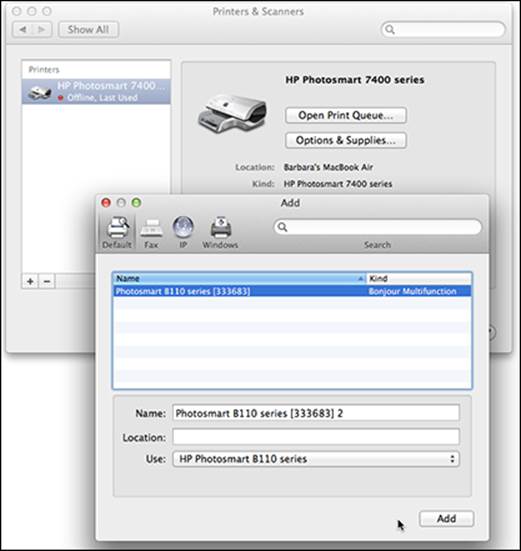Select HP Photosmart 7400 in Printers sidebar
The image size is (521, 551).
click(96, 91)
